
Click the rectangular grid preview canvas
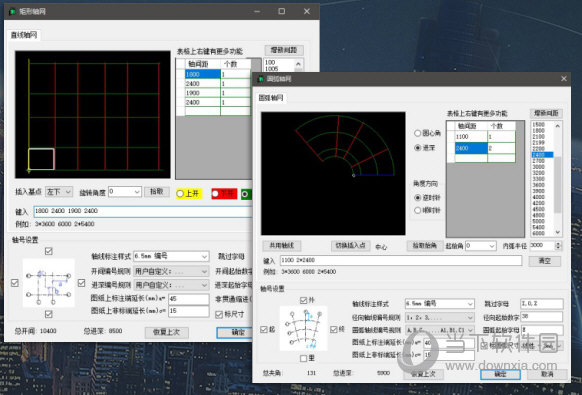click(93, 114)
